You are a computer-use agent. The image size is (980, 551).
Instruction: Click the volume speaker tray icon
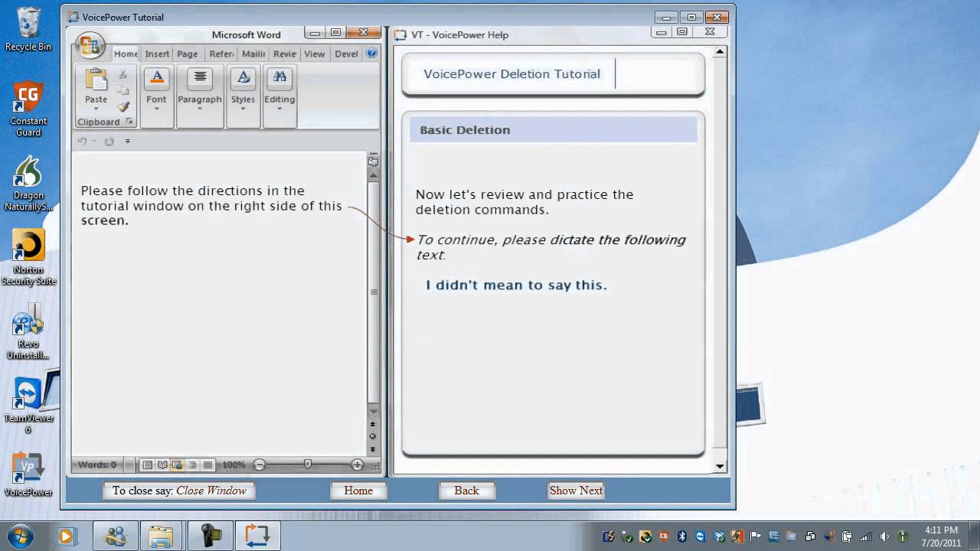coord(884,536)
